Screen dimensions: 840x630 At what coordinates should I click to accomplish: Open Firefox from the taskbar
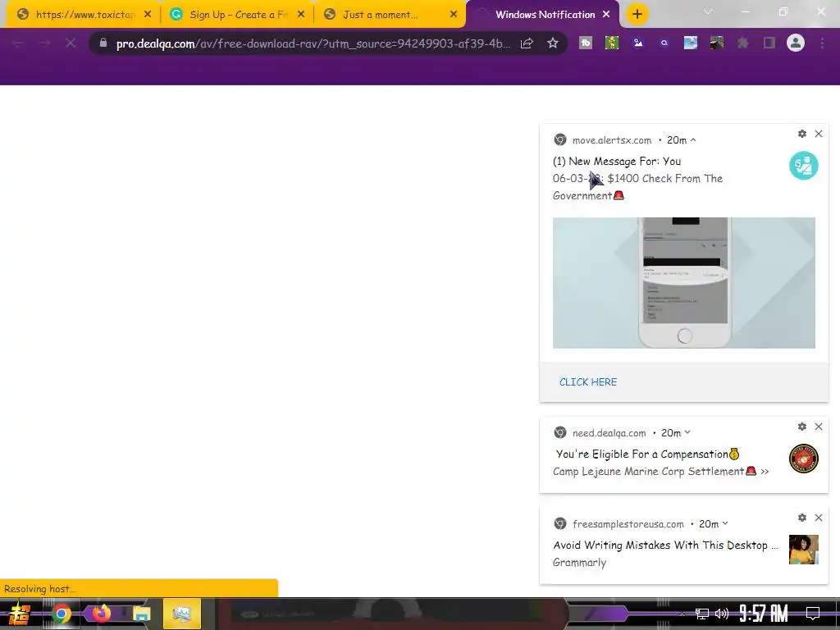(x=101, y=614)
